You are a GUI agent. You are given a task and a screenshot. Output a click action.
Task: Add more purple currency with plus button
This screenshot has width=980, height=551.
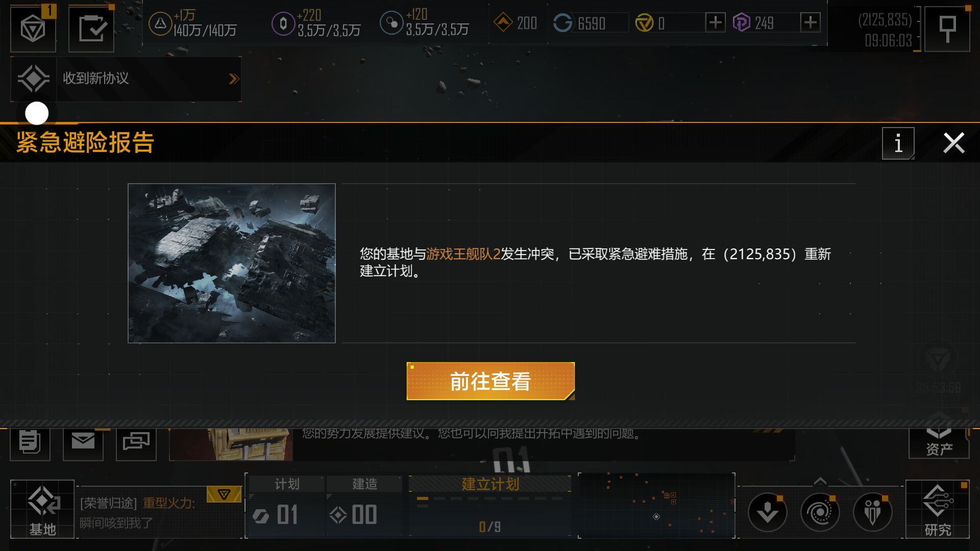tap(810, 22)
